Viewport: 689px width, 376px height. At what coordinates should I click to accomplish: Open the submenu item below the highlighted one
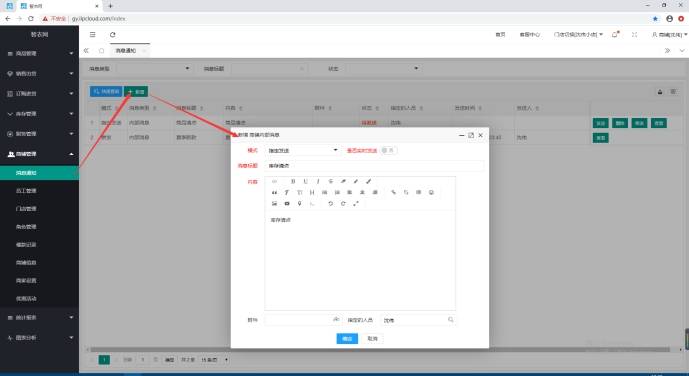click(40, 191)
